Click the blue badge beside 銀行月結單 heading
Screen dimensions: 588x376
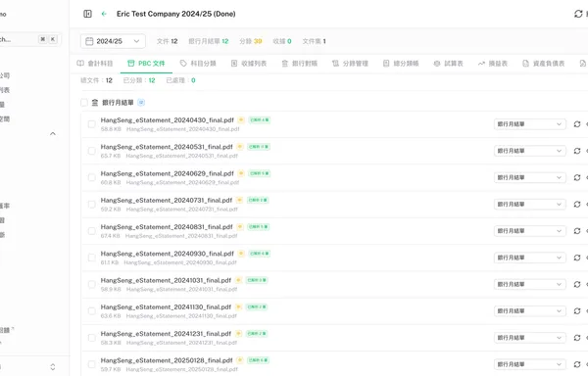tap(141, 102)
